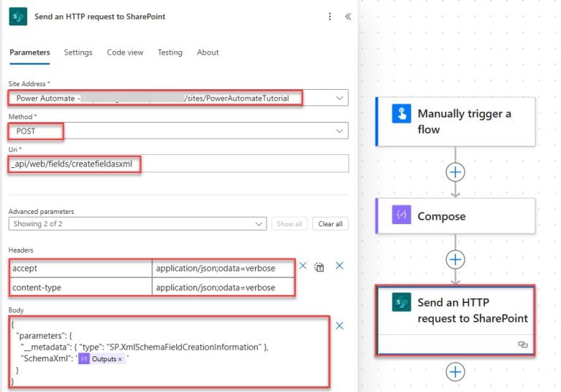
Task: Edit the accept header value field
Action: point(223,269)
